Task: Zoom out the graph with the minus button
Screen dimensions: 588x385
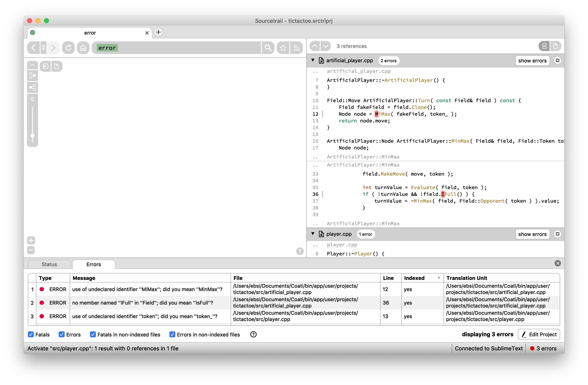Action: [31, 250]
